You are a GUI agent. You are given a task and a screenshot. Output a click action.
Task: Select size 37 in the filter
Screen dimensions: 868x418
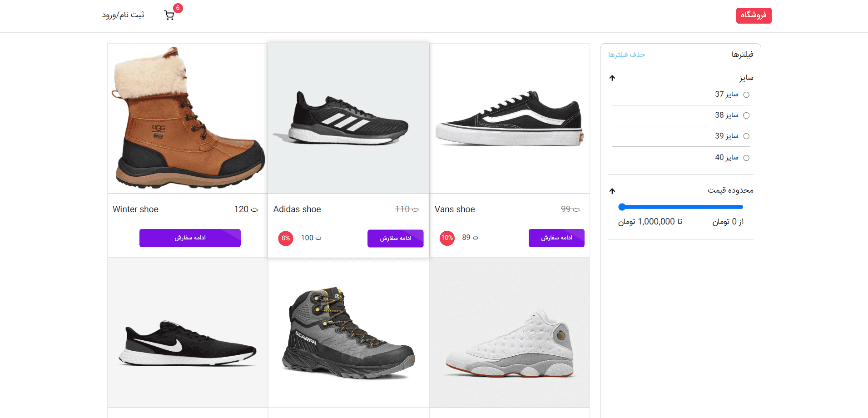click(747, 94)
